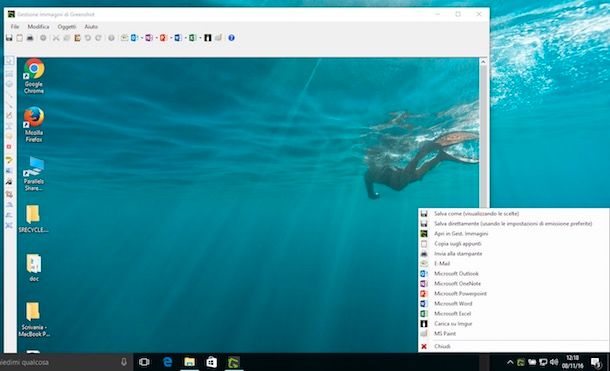Click the Imgur upload toolbar icon
This screenshot has height=371, width=610.
pos(208,38)
